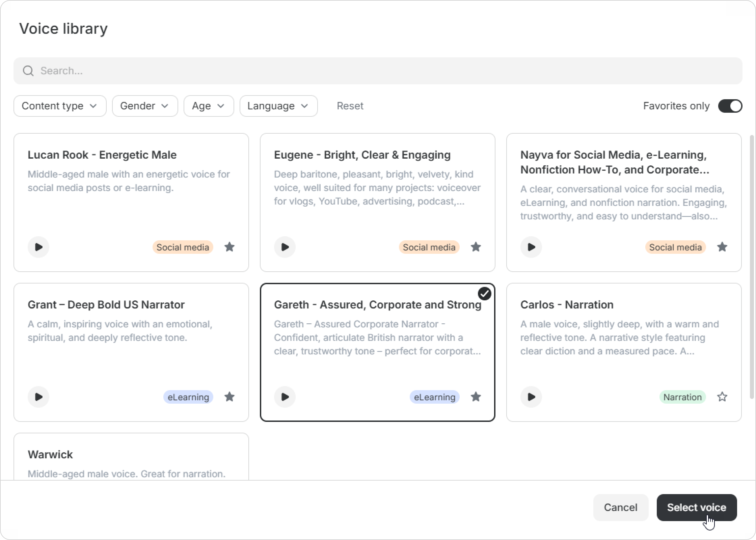Toggle favorite star for Grant voice

(230, 397)
